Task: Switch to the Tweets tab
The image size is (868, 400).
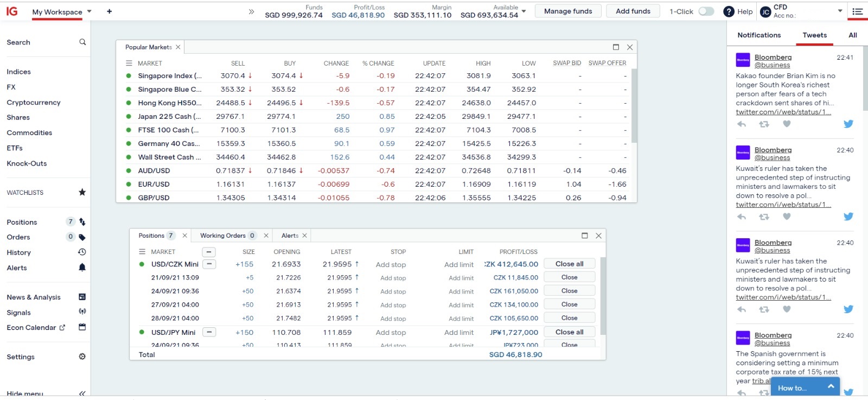Action: point(815,35)
